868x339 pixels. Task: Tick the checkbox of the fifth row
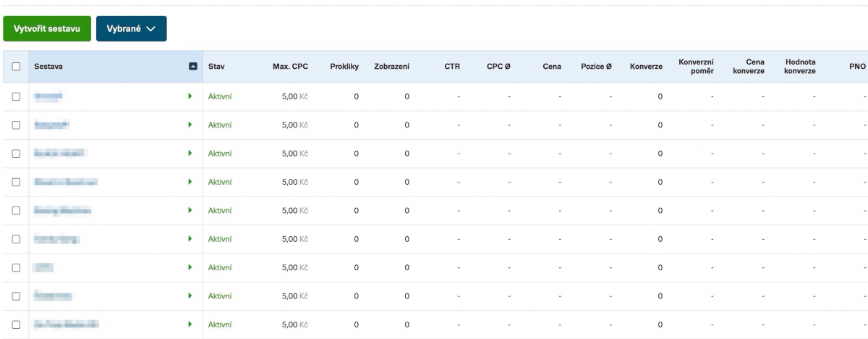(16, 211)
